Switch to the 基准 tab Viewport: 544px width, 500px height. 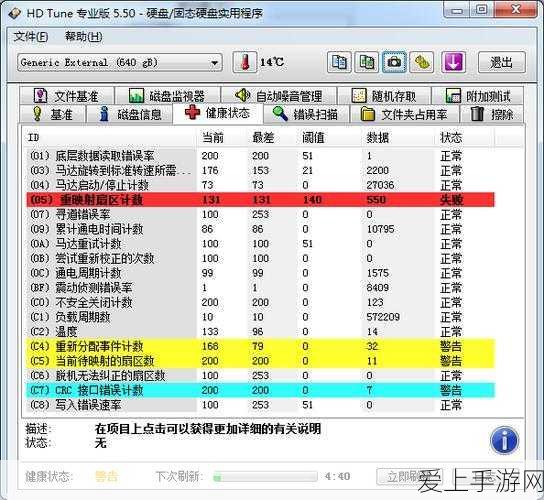coord(52,114)
